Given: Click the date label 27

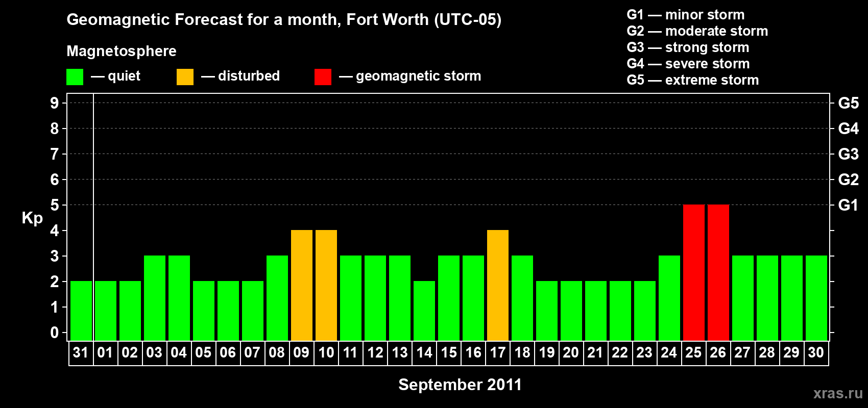Looking at the screenshot, I should tap(742, 352).
